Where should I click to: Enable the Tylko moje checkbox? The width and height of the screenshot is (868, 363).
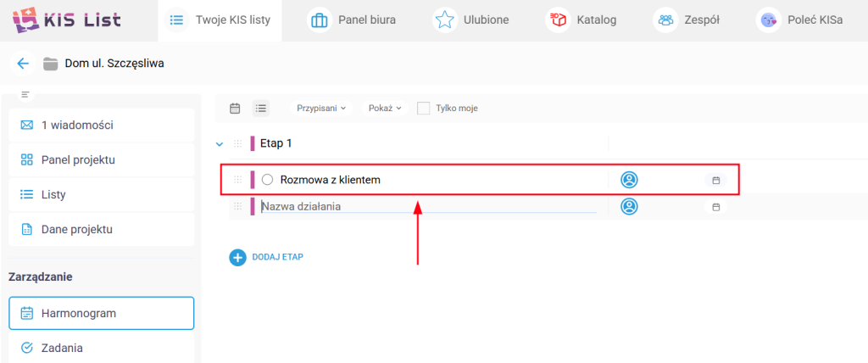(424, 109)
